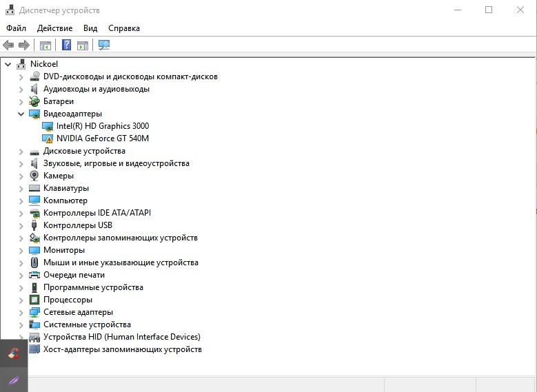
Task: Open the Вид menu
Action: [90, 28]
